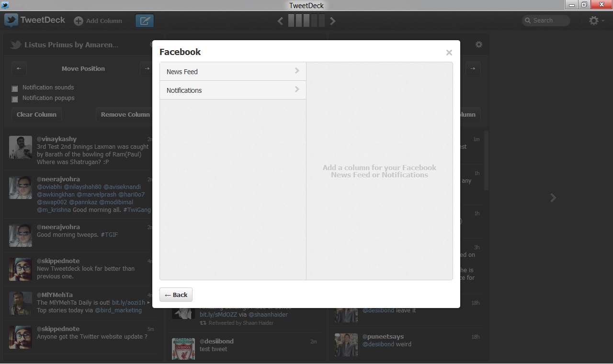Click the Search field in header
This screenshot has height=364, width=613.
[546, 21]
